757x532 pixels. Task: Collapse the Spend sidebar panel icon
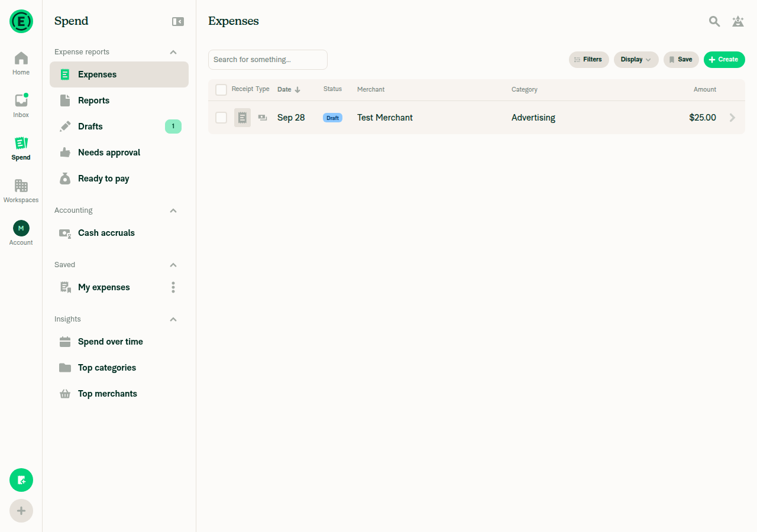pyautogui.click(x=178, y=21)
